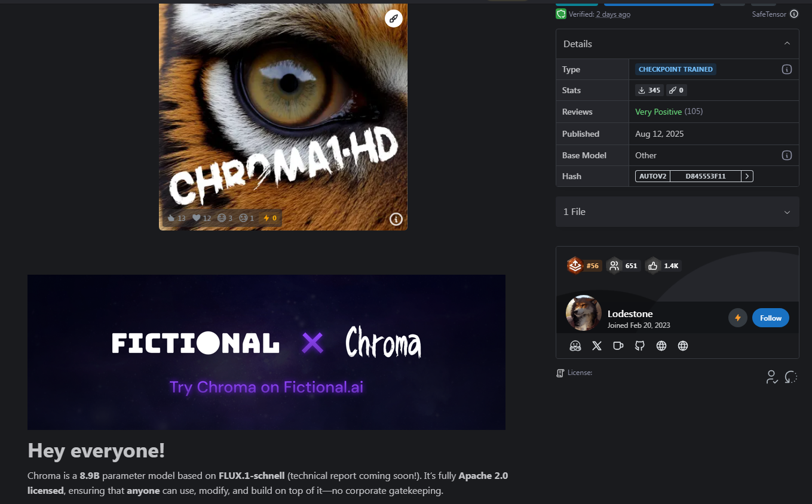Click the Published date Aug 12, 2025
The width and height of the screenshot is (812, 504).
(x=660, y=134)
